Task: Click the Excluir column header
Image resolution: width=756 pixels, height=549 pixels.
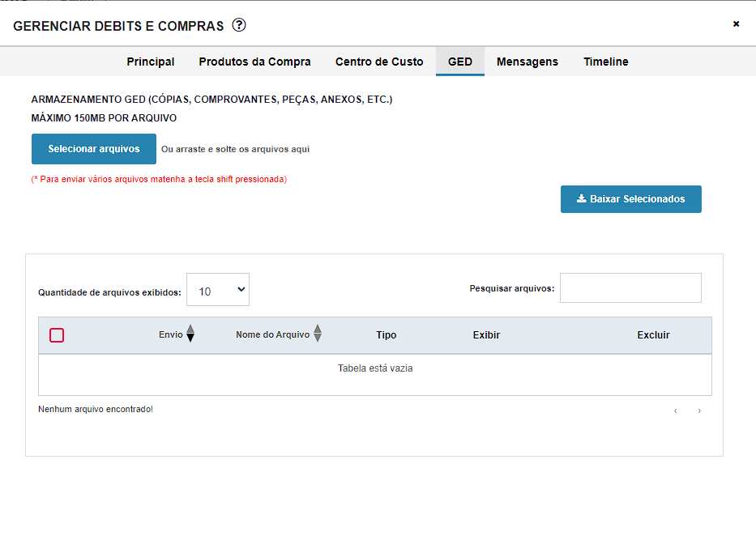Action: click(x=653, y=335)
